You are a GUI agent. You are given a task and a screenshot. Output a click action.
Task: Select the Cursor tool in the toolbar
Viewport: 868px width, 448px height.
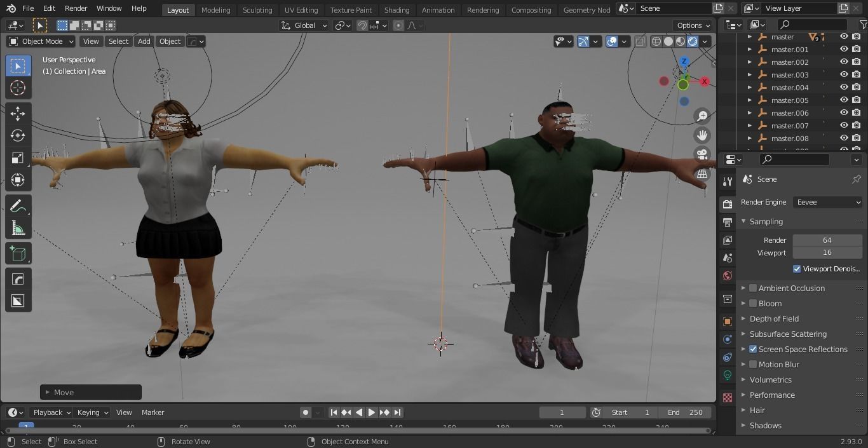[18, 88]
